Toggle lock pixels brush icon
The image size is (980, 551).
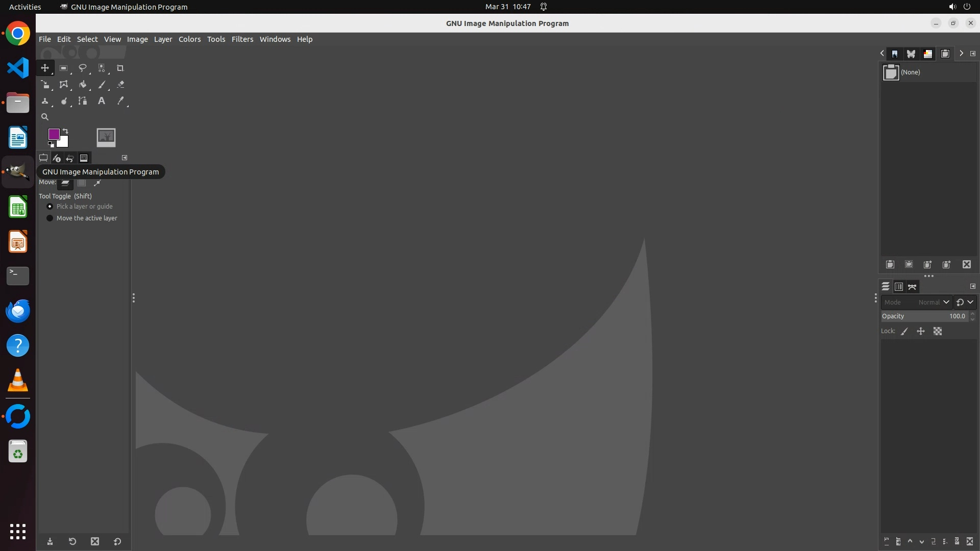point(904,332)
